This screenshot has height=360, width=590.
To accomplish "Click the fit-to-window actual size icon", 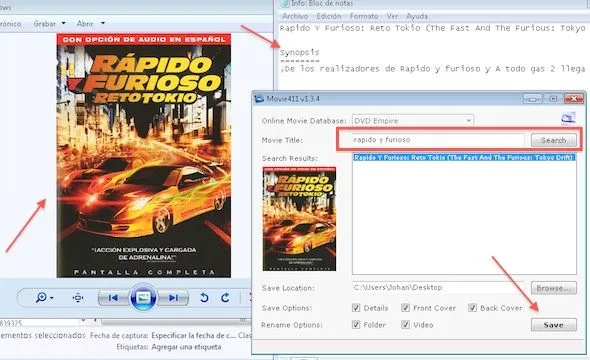I will click(x=78, y=298).
